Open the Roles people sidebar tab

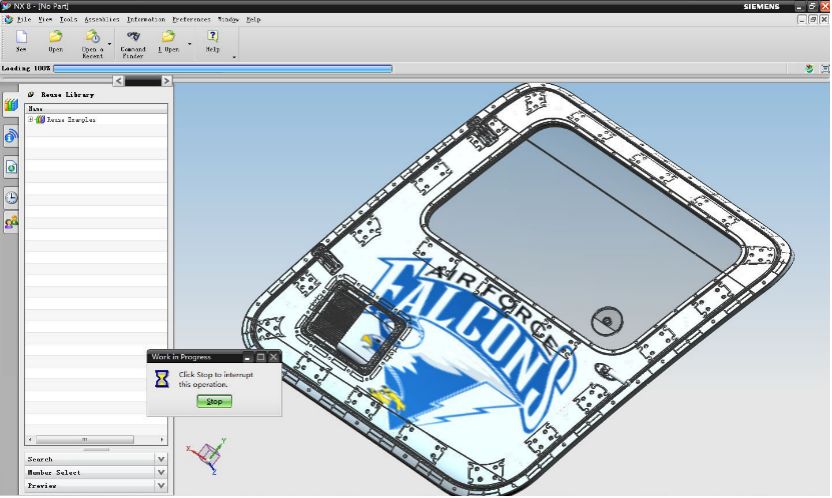pyautogui.click(x=11, y=222)
